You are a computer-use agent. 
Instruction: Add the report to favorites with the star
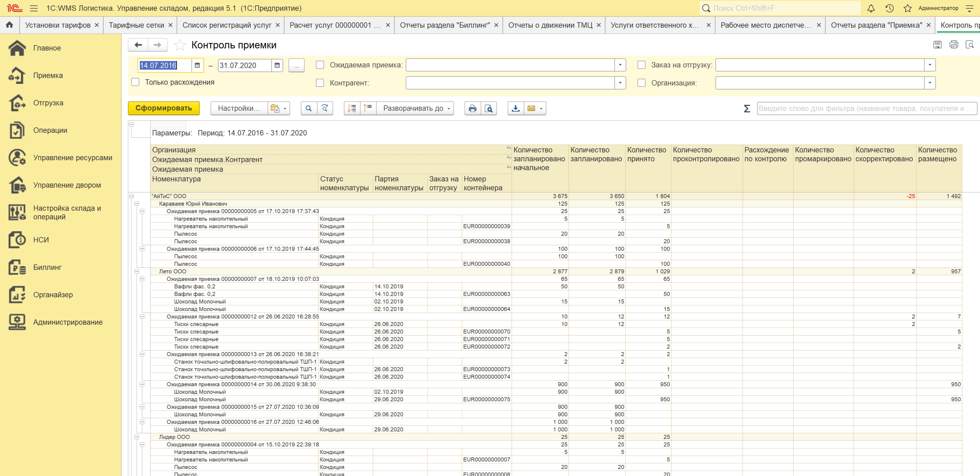(x=180, y=45)
